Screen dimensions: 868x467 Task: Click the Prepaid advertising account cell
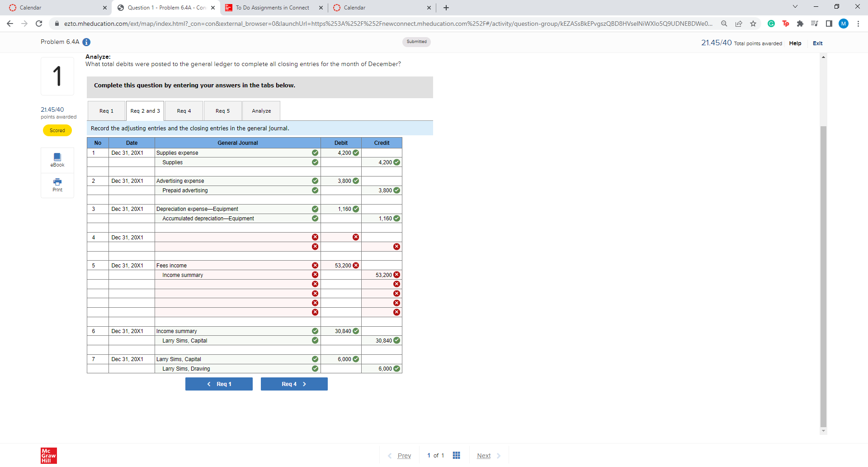[238, 191]
